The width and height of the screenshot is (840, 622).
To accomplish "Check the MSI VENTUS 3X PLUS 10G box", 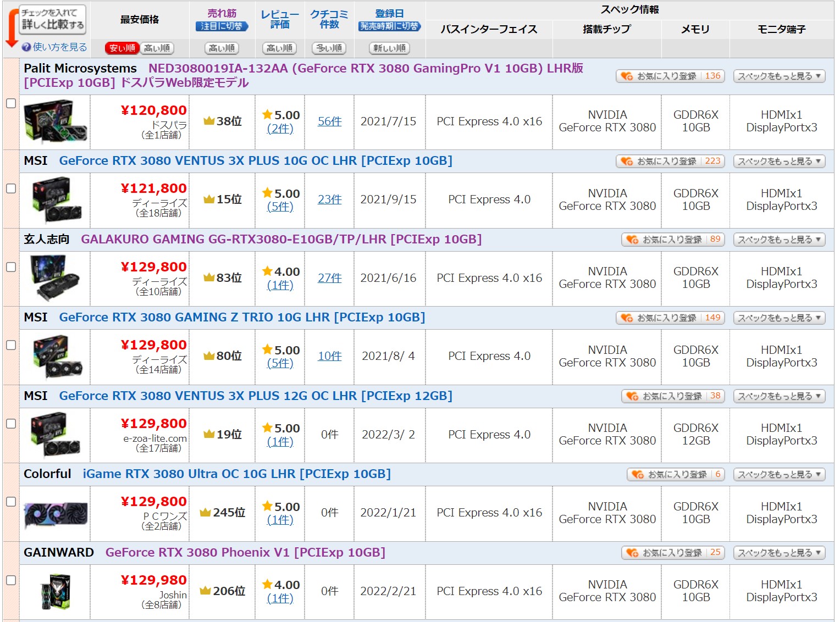I will [10, 188].
